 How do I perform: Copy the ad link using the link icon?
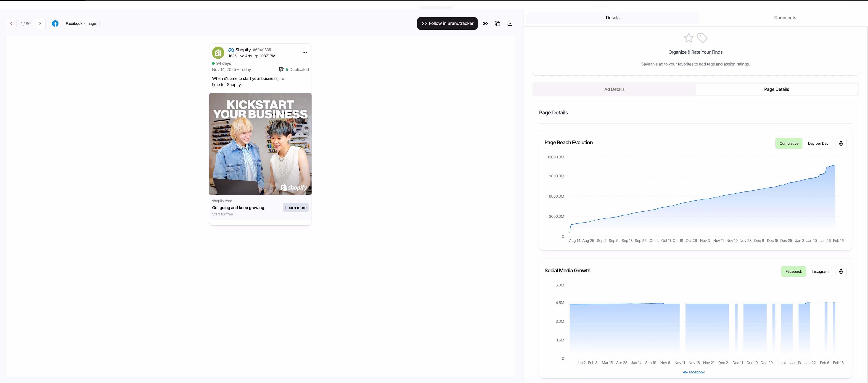tap(485, 24)
